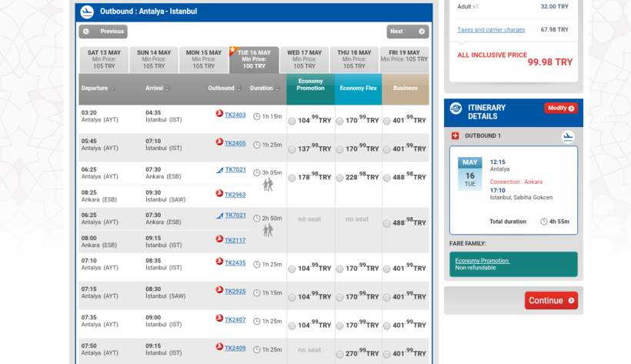Click the Itinerary Details globe icon
631x364 pixels.
pyautogui.click(x=456, y=109)
